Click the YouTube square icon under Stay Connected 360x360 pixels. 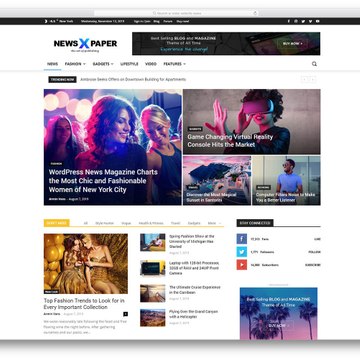pyautogui.click(x=242, y=265)
